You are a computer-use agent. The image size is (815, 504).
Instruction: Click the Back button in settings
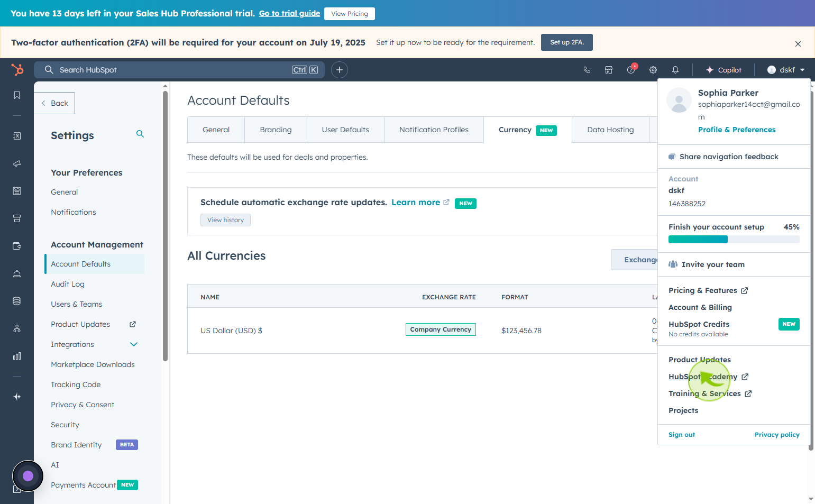[x=54, y=103]
